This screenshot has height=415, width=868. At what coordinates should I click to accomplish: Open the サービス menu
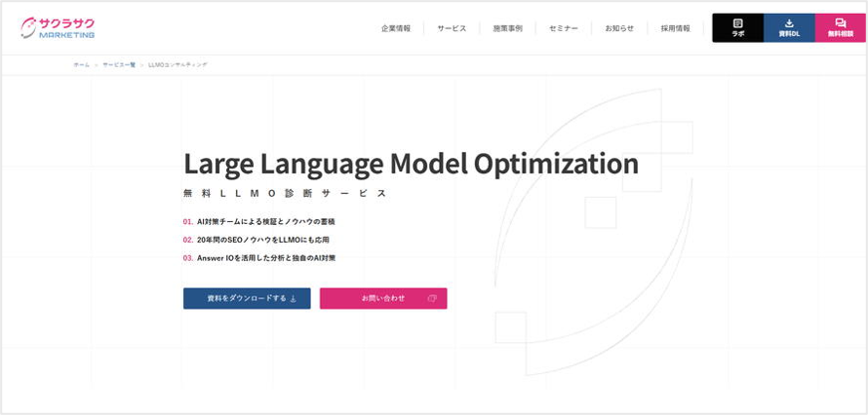pyautogui.click(x=452, y=28)
